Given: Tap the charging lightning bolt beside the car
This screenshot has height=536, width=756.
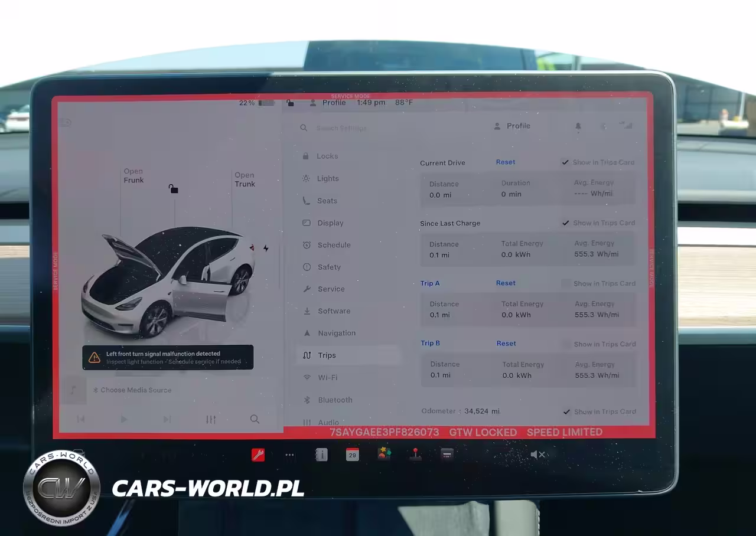Looking at the screenshot, I should tap(266, 248).
